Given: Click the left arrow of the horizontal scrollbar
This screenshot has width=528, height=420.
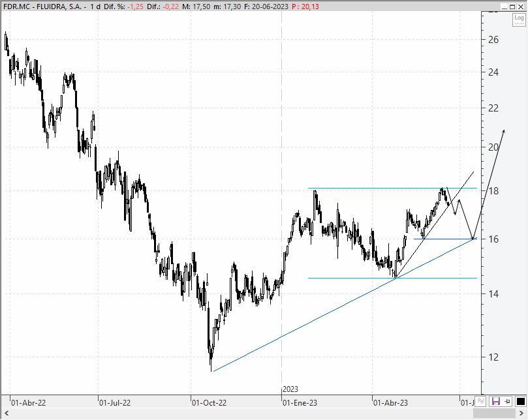Looking at the screenshot, I should [x=6, y=413].
